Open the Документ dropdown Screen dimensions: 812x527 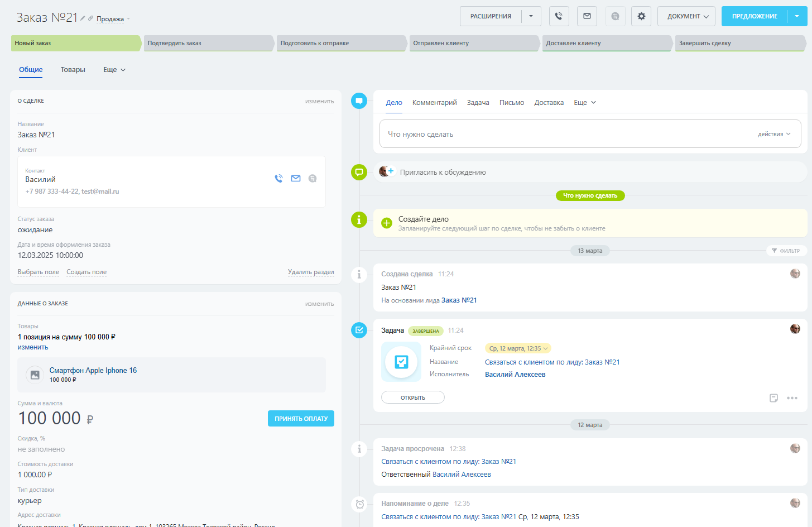[688, 16]
